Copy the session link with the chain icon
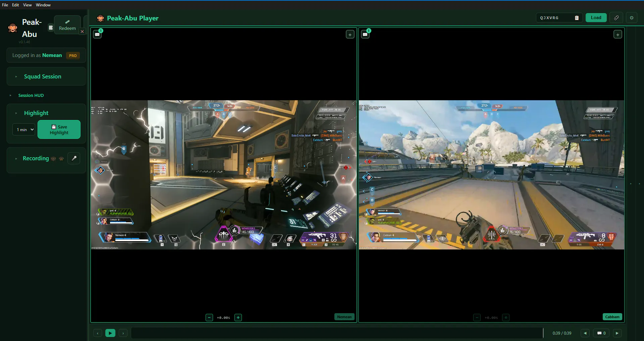Screen dimensions: 644x341 616,18
